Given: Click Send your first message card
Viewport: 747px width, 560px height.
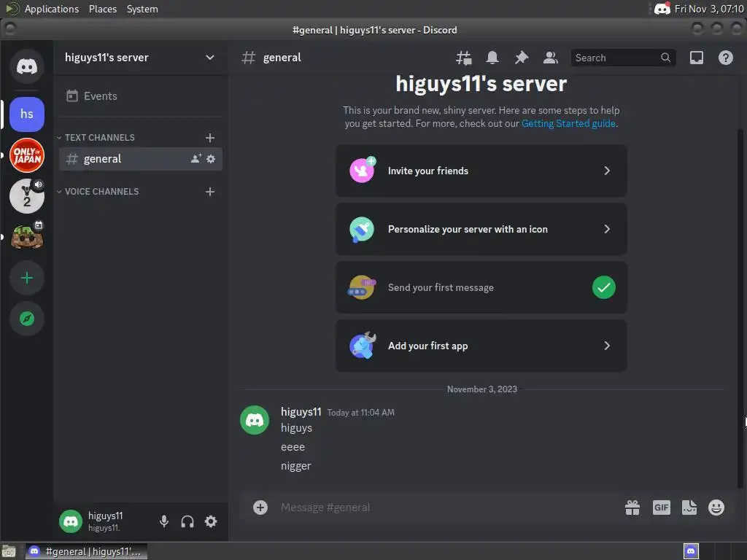Looking at the screenshot, I should pyautogui.click(x=481, y=287).
